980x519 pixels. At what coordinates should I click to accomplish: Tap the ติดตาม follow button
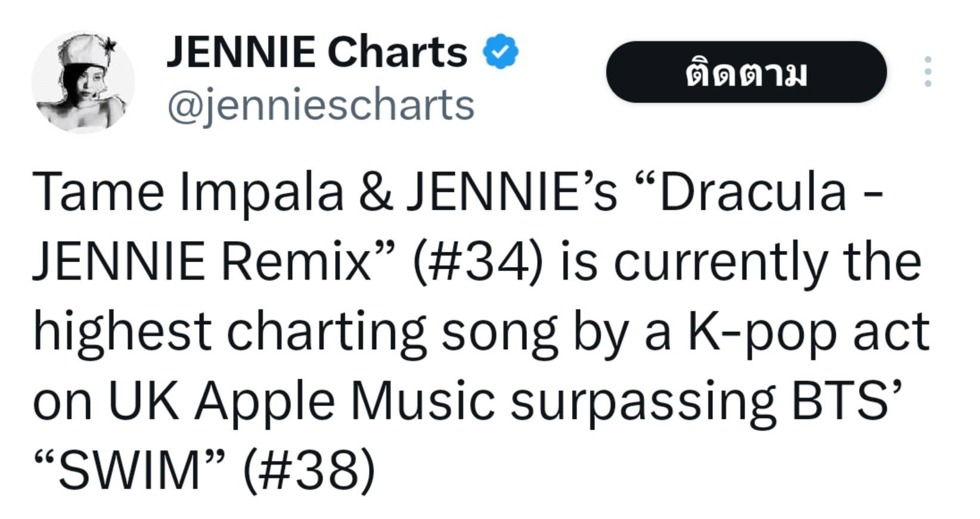[x=746, y=72]
